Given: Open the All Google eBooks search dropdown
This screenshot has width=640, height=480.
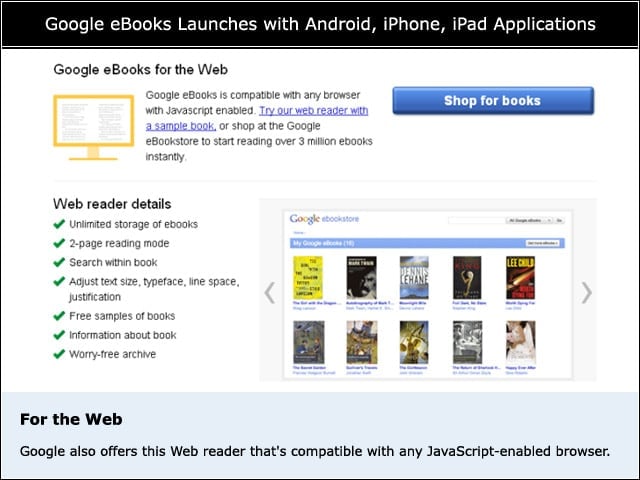Looking at the screenshot, I should [x=530, y=220].
